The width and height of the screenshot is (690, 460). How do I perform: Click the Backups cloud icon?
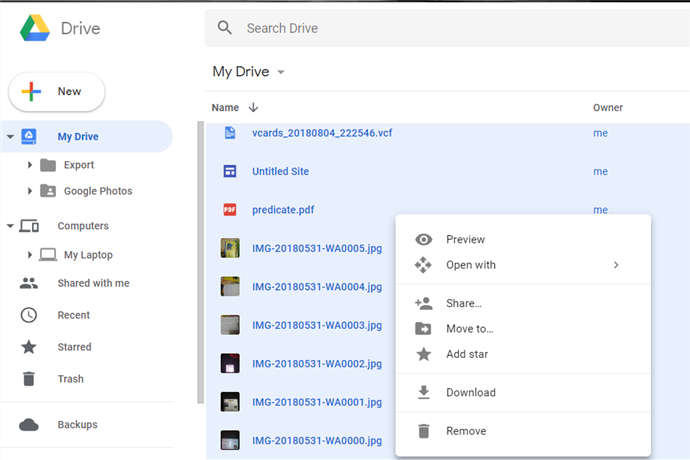click(29, 425)
